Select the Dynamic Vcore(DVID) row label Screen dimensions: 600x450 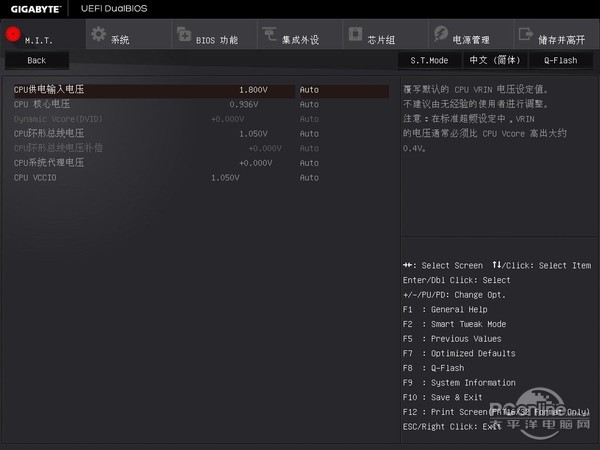click(58, 119)
